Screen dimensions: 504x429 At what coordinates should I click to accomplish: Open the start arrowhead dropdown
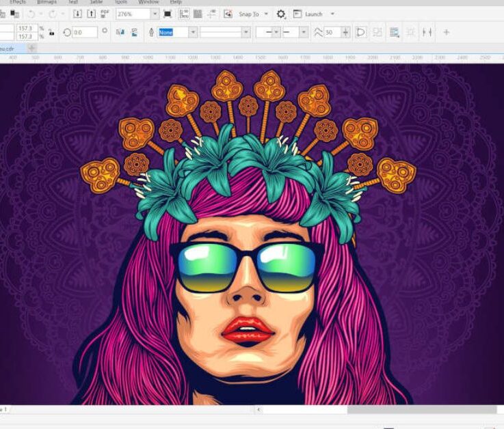pyautogui.click(x=276, y=32)
